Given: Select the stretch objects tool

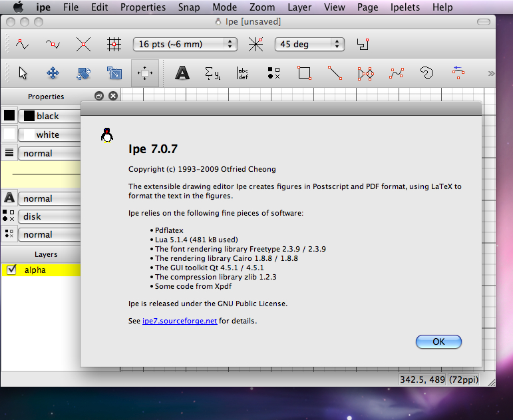Looking at the screenshot, I should coord(114,73).
